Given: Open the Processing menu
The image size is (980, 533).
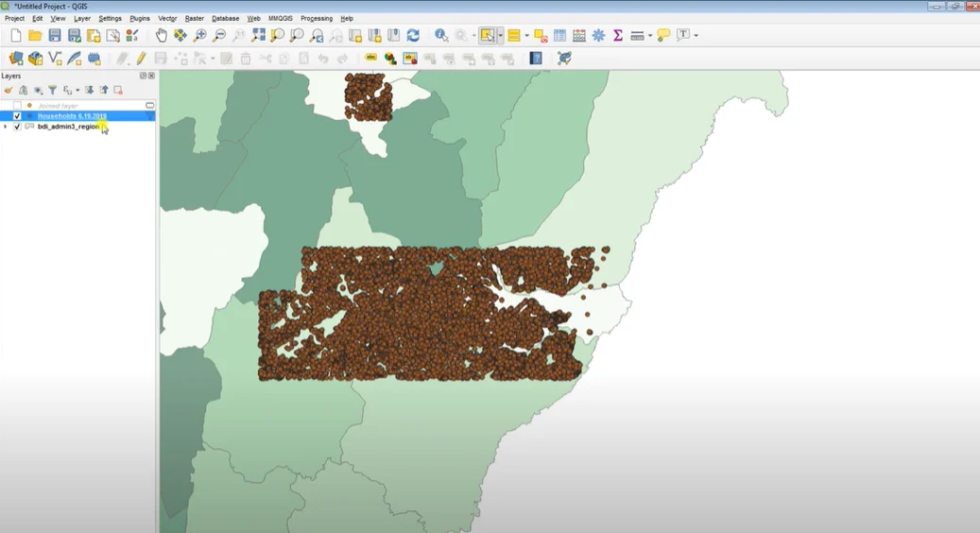Looking at the screenshot, I should click(x=316, y=18).
